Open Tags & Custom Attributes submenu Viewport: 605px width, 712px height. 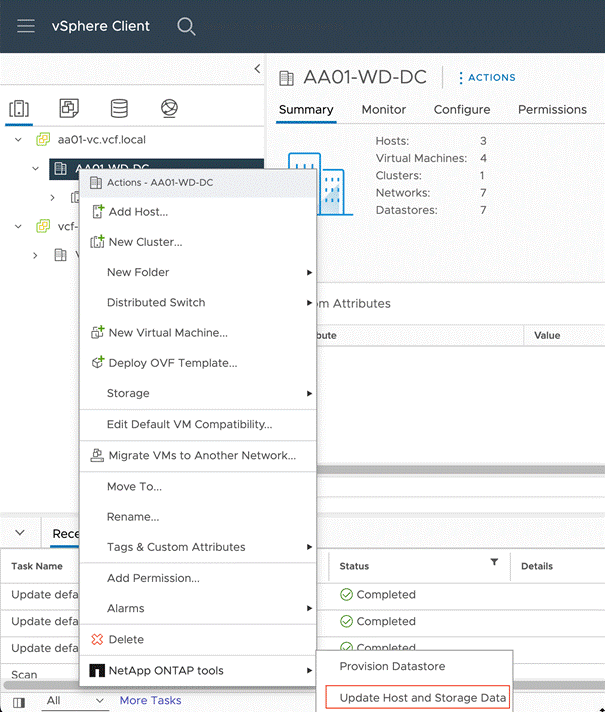pos(198,547)
